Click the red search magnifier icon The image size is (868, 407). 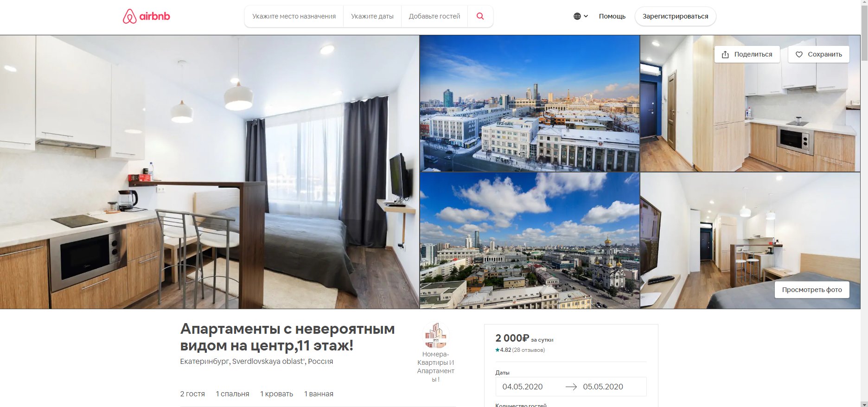pyautogui.click(x=480, y=16)
